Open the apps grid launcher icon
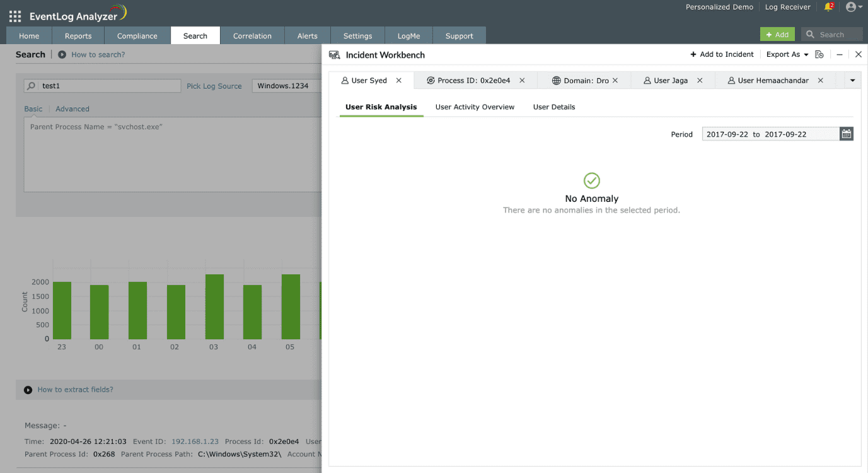This screenshot has height=473, width=868. 15,16
